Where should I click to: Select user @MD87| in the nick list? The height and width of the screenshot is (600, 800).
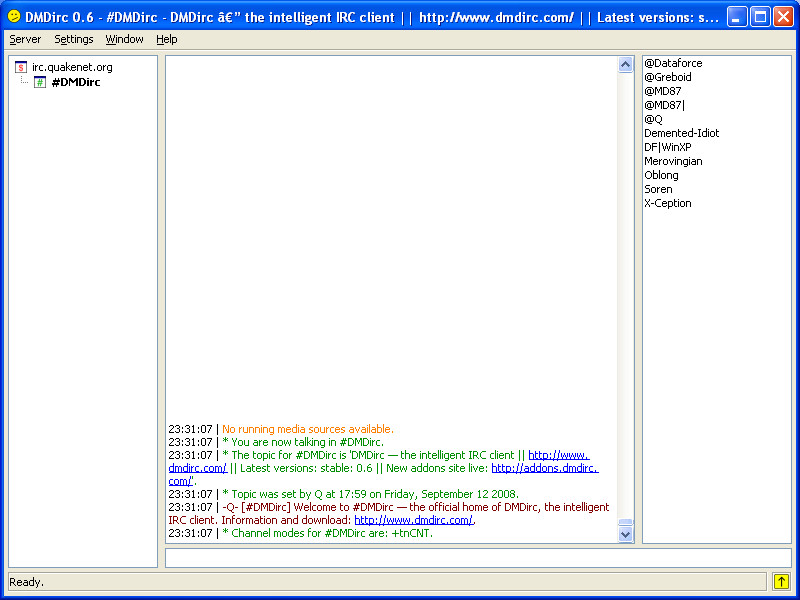(x=664, y=105)
